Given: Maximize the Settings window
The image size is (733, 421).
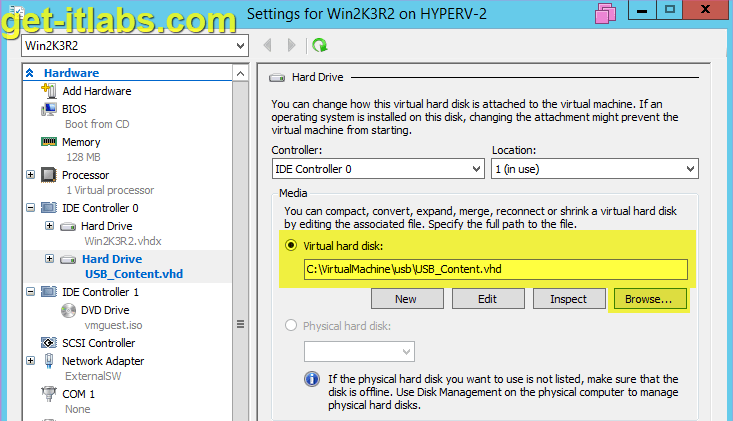Looking at the screenshot, I should coord(670,10).
